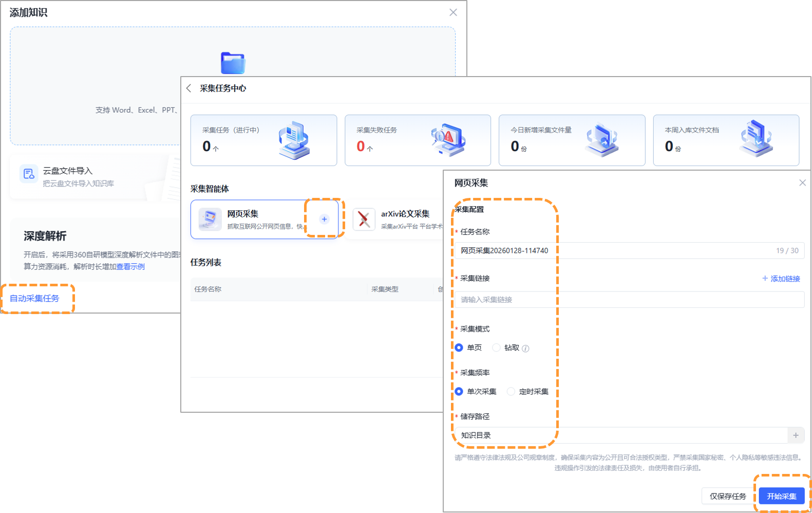Select 单次采集 frequency
Viewport: 812px width, 513px height.
point(459,392)
